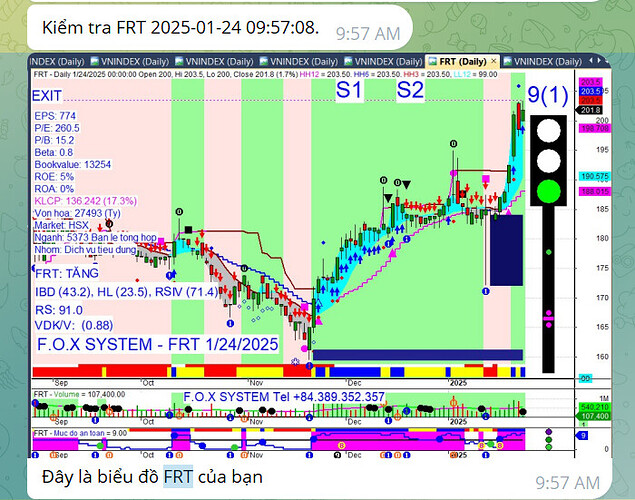Open the FRT chart image in the chat
This screenshot has height=500, width=635.
click(x=320, y=256)
